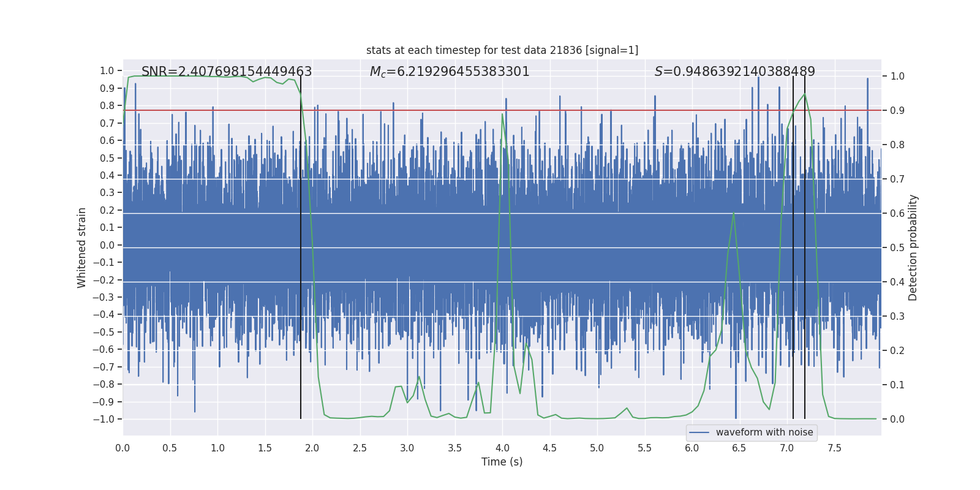Click the 4.0 tick label on time axis
980x490 pixels.
502,448
